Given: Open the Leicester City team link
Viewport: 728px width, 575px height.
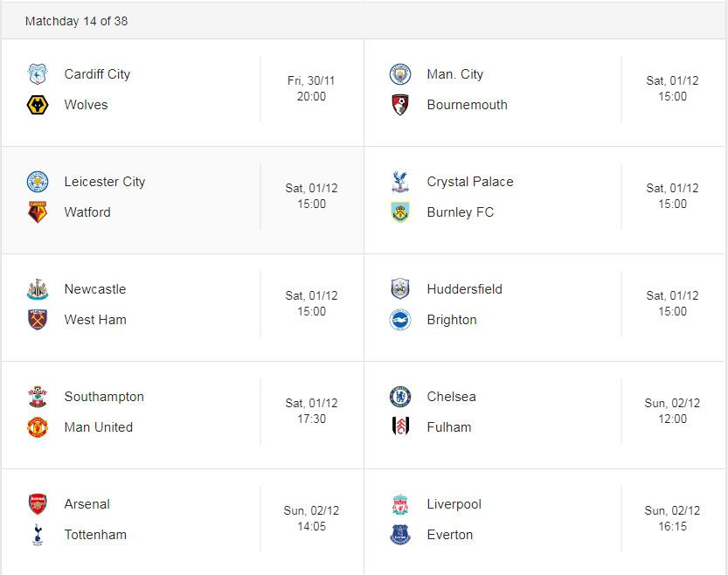Looking at the screenshot, I should pyautogui.click(x=105, y=182).
